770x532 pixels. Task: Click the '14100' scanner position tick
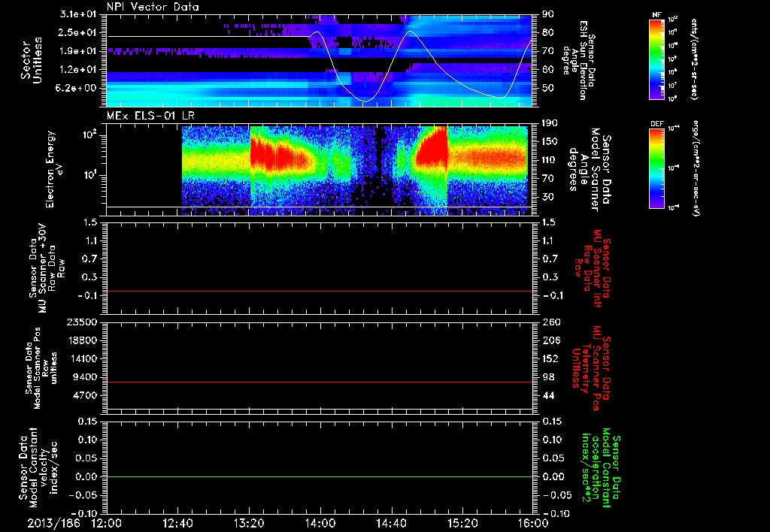pyautogui.click(x=82, y=358)
